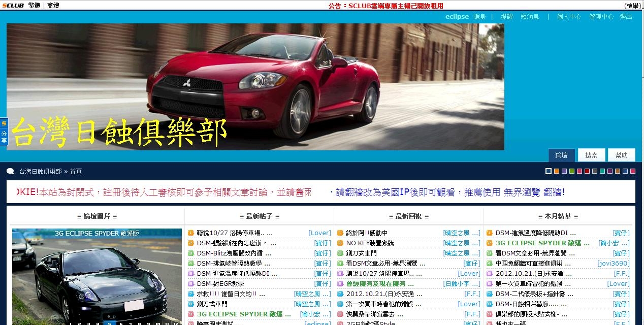Open author [jovi3690] profile
This screenshot has height=325, width=644.
(614, 264)
